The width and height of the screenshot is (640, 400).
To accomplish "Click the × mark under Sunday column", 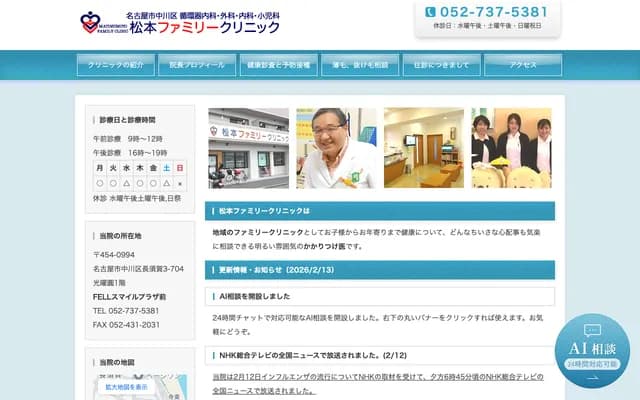I will (x=180, y=184).
